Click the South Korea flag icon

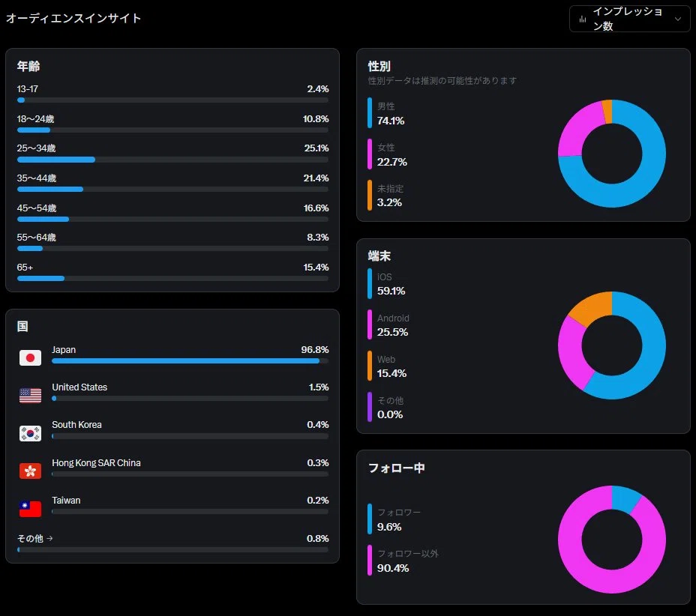30,433
